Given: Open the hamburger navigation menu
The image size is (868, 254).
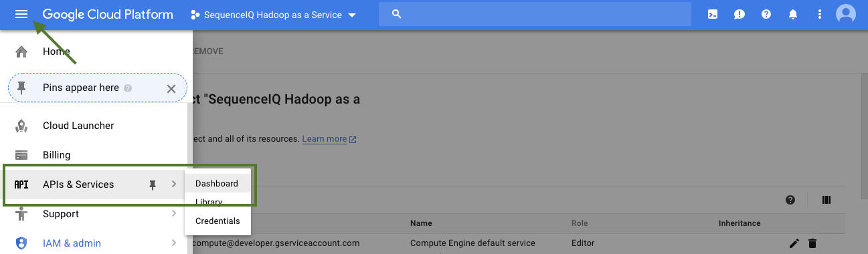Looking at the screenshot, I should (x=21, y=14).
